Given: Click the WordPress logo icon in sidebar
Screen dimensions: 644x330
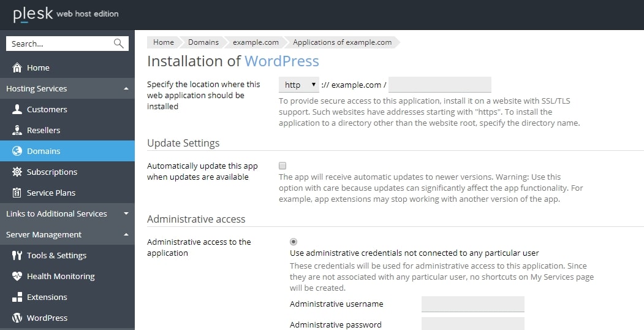Looking at the screenshot, I should 17,318.
